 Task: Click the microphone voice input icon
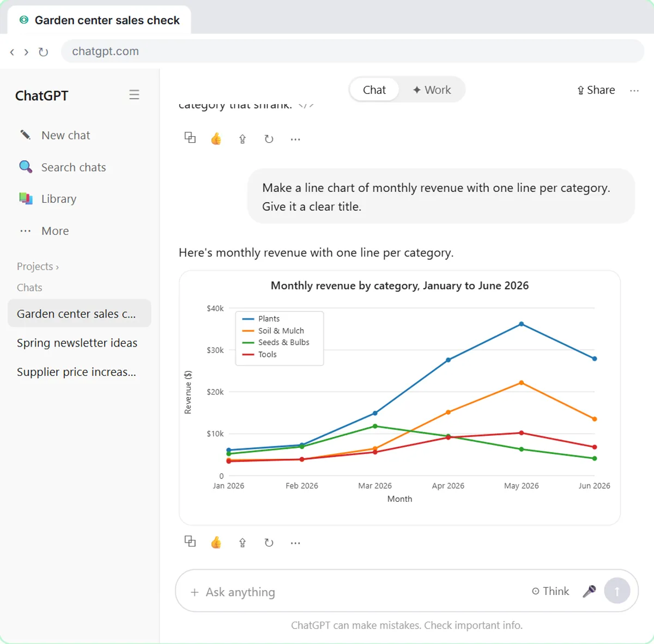pyautogui.click(x=589, y=591)
